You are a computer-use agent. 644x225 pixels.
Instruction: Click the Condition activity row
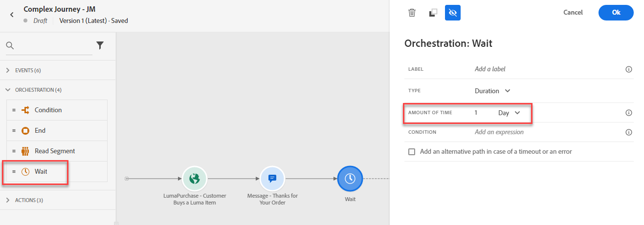click(x=57, y=110)
